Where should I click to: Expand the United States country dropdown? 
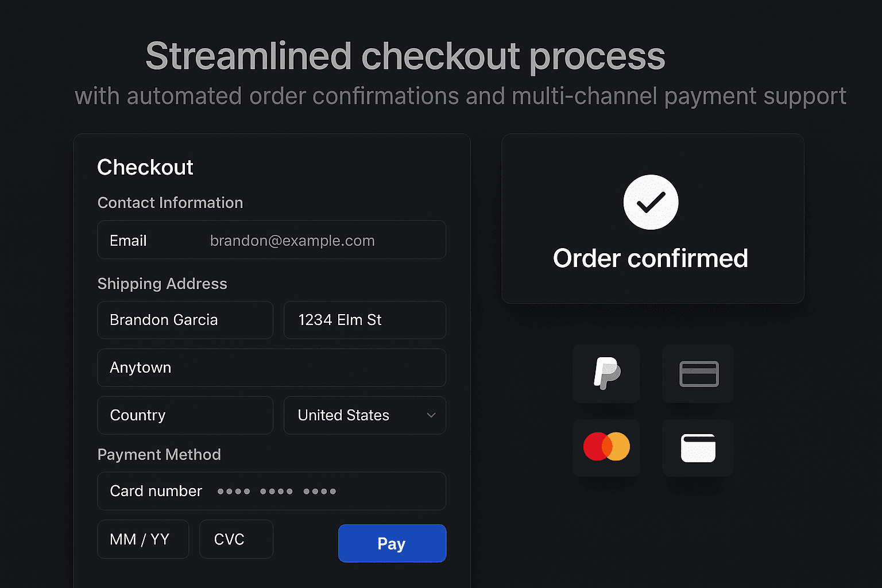[365, 415]
